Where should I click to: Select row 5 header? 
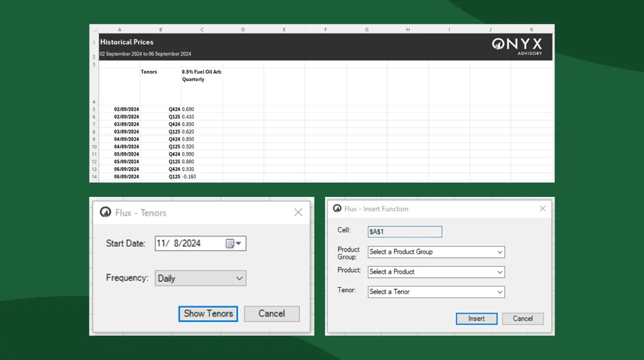pyautogui.click(x=94, y=109)
